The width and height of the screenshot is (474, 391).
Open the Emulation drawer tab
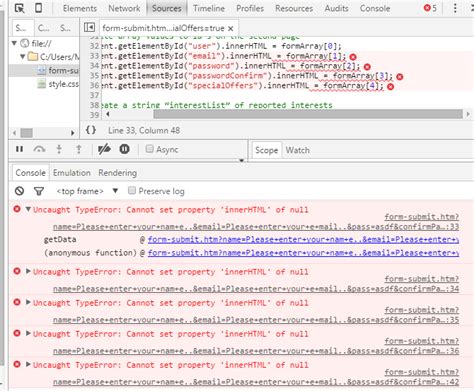[x=72, y=173]
